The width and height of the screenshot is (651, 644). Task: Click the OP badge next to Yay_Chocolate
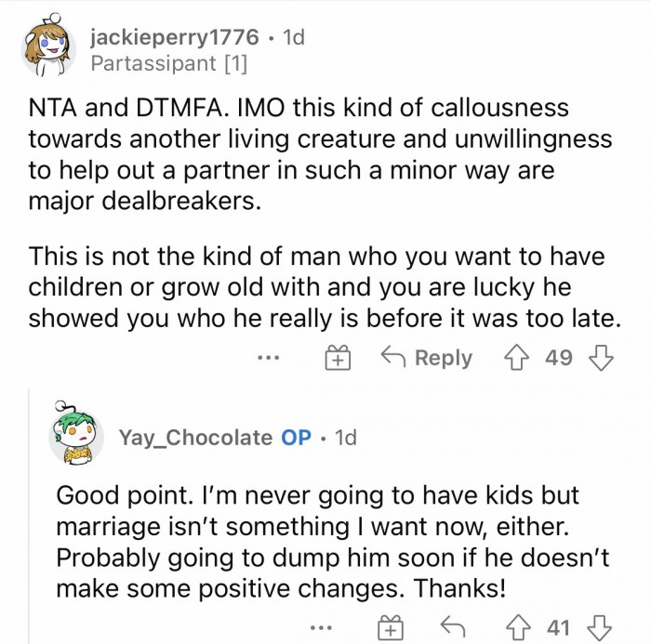pos(297,437)
